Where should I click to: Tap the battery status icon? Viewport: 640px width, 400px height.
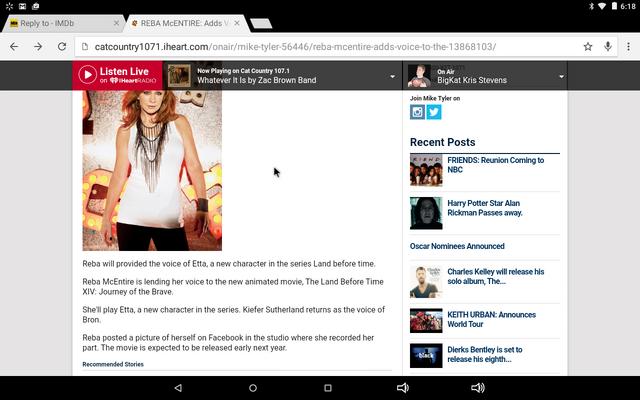click(x=614, y=6)
